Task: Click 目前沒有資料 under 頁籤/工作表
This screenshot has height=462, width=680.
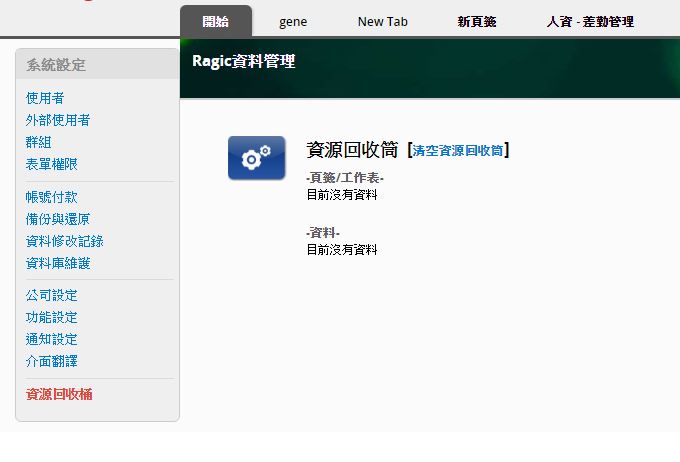Action: point(342,195)
